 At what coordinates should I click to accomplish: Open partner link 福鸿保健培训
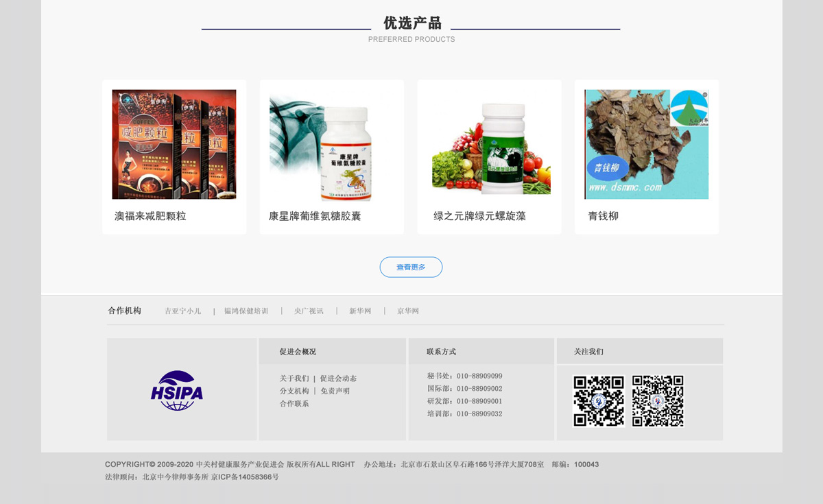(x=246, y=311)
